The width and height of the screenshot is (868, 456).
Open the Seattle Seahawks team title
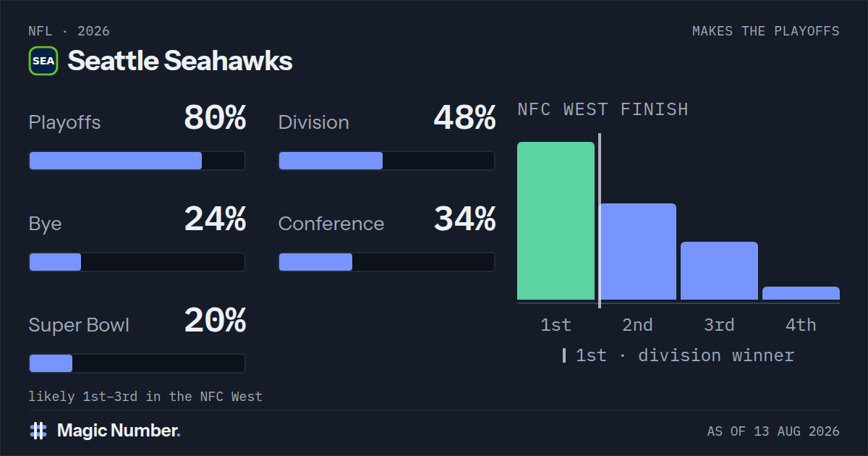tap(180, 61)
